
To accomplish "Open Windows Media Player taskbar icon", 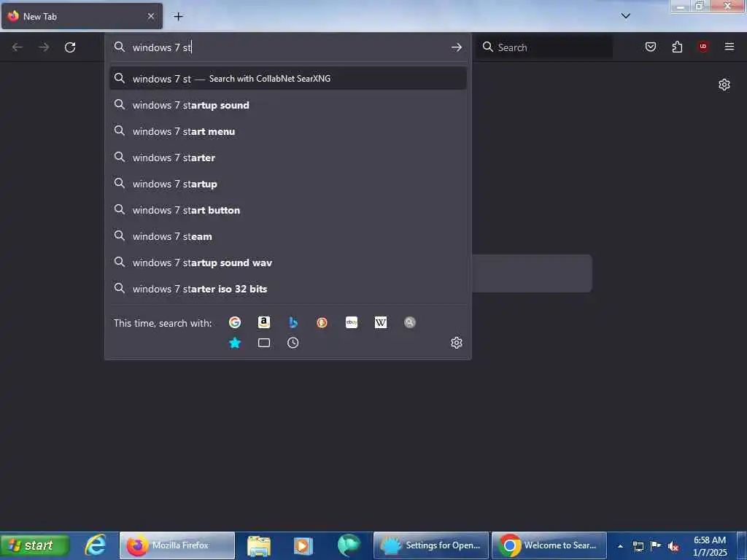I will 303,545.
